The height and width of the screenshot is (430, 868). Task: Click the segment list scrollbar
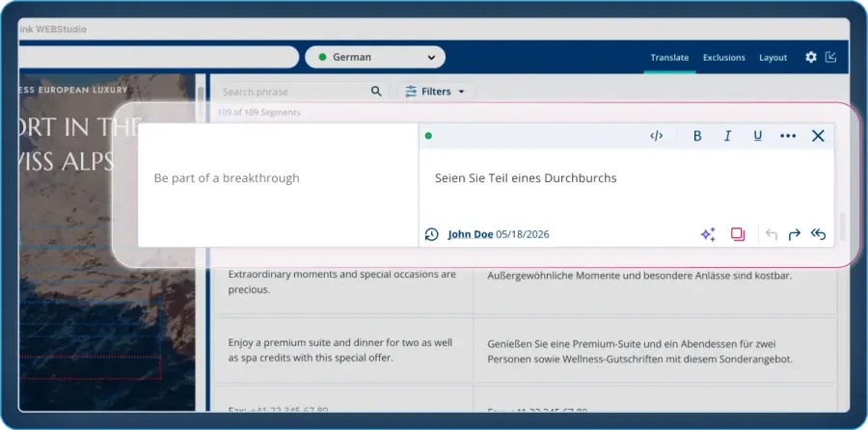click(x=843, y=226)
